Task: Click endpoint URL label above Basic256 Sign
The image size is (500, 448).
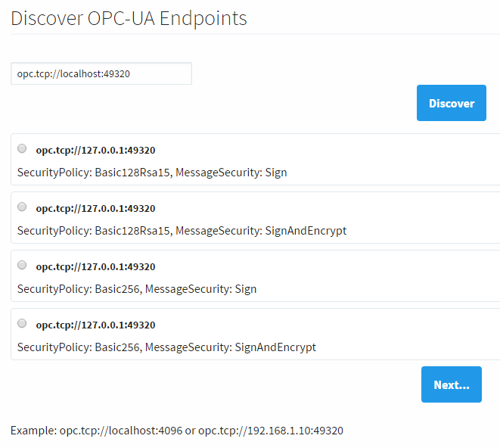Action: point(95,266)
